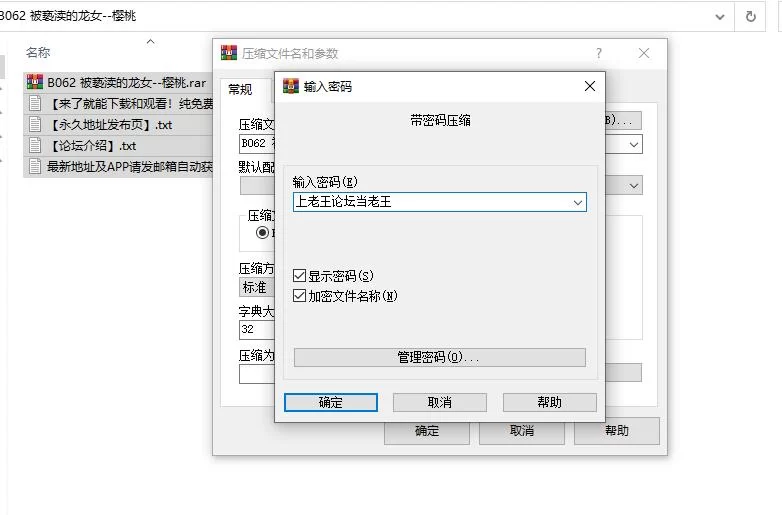Open the Explorer address bar dropdown

(721, 16)
